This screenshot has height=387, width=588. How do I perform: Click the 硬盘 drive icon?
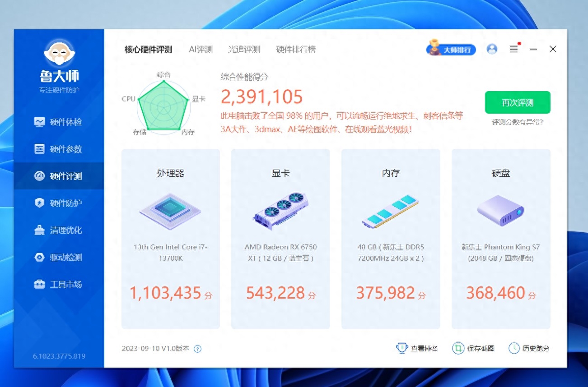point(501,211)
